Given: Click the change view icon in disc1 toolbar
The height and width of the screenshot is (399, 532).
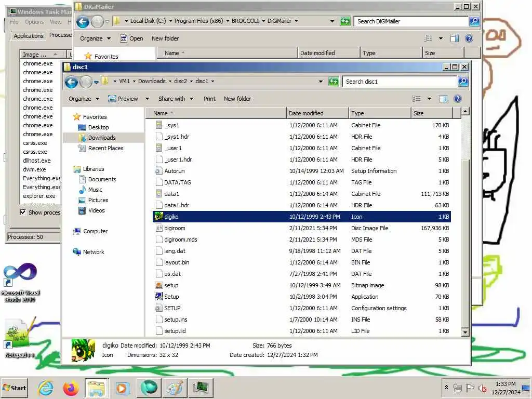Looking at the screenshot, I should click(417, 99).
